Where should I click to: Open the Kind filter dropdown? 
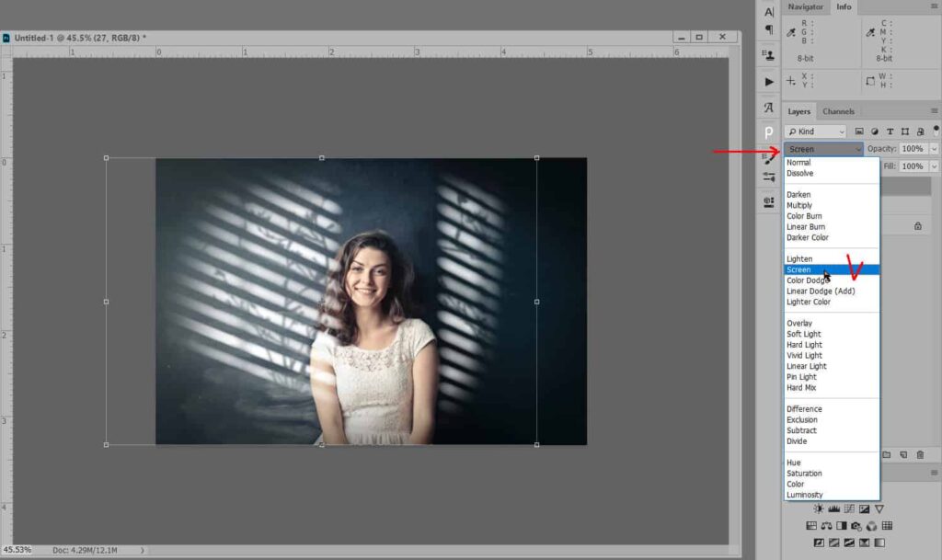pos(815,131)
